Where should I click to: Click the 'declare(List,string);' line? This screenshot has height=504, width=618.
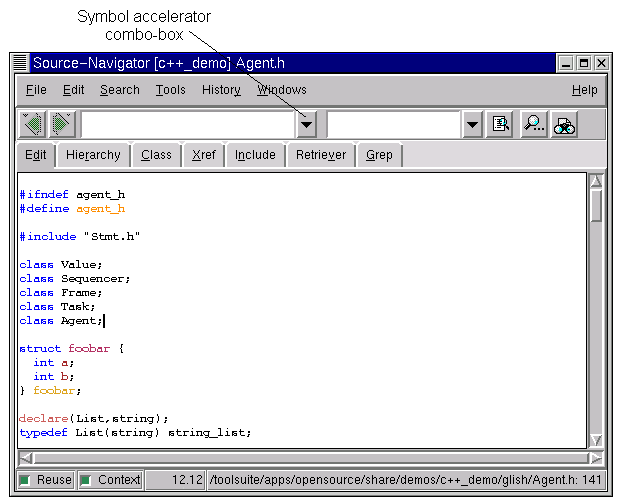94,418
